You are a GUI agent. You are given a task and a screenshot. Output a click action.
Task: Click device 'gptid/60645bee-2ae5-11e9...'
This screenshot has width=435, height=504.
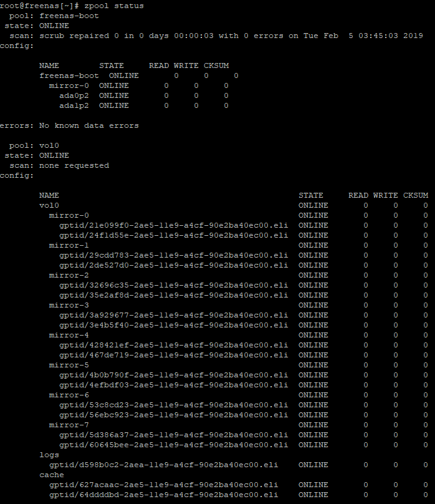pos(174,445)
